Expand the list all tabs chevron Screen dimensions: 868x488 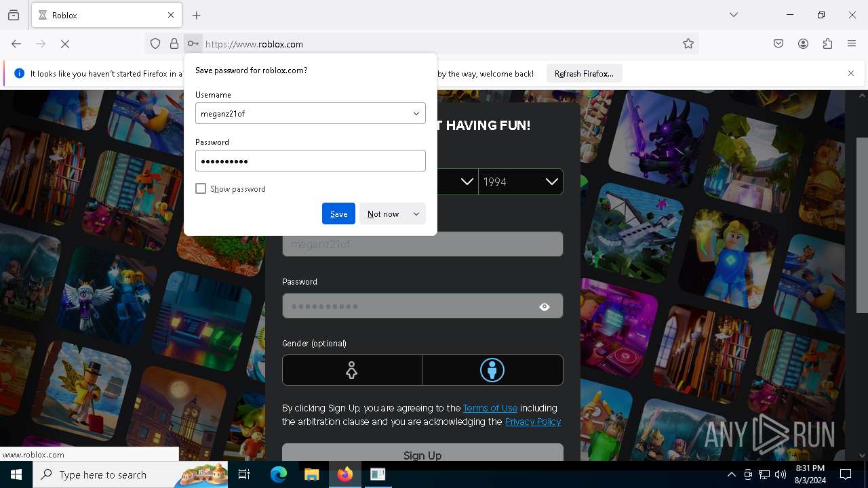pyautogui.click(x=734, y=15)
